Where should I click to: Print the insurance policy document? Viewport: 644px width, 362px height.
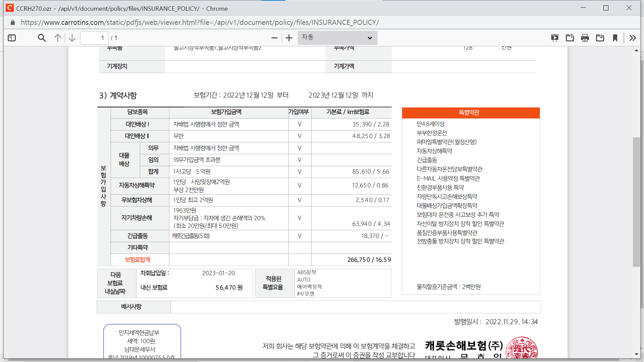(585, 38)
